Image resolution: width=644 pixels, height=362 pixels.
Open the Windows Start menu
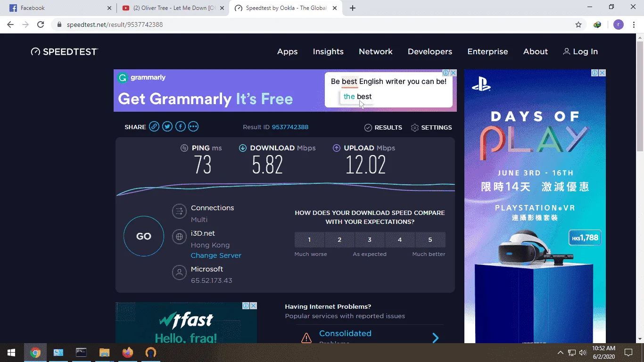[x=11, y=353]
